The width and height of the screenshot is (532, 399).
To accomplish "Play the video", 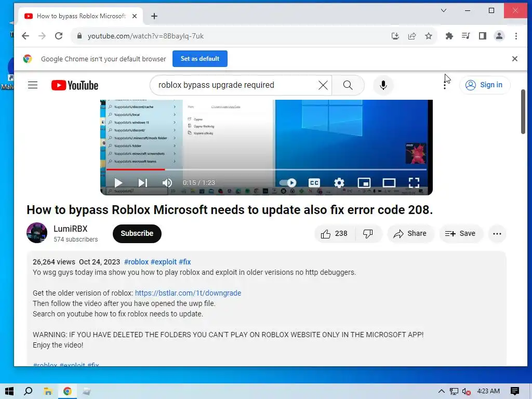I will coord(118,182).
